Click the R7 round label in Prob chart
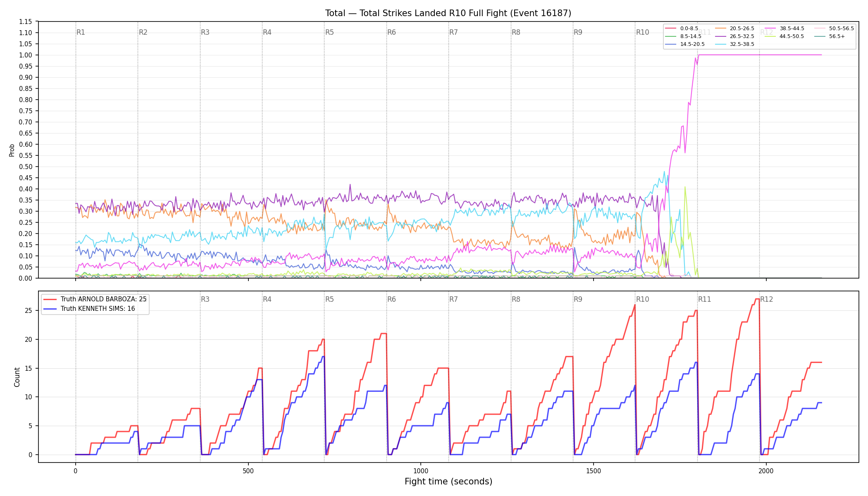Image resolution: width=868 pixels, height=496 pixels. coord(453,32)
